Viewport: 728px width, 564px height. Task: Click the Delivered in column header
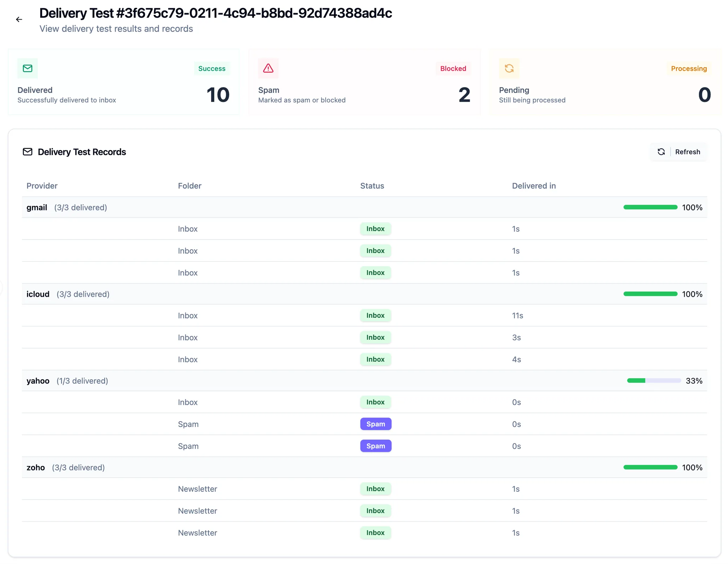click(534, 186)
